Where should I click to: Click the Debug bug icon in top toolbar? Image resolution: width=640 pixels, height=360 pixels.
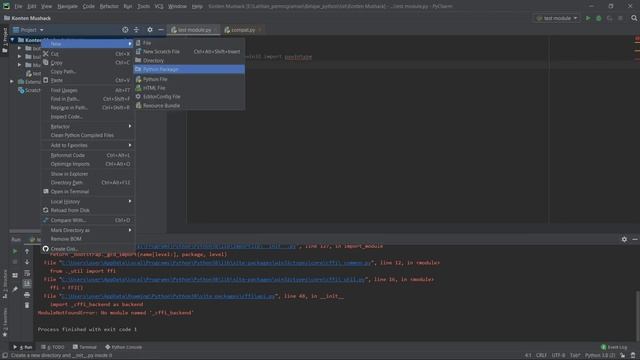pos(599,18)
